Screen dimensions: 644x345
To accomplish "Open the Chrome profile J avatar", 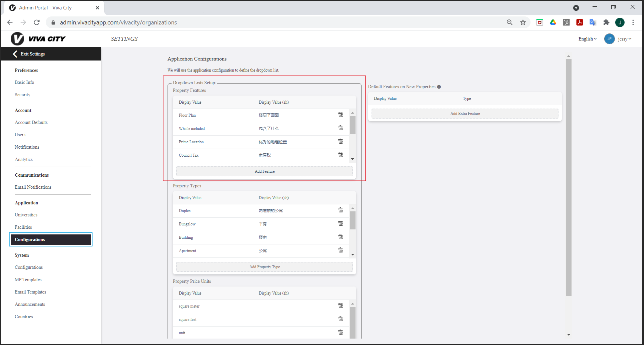I will click(x=620, y=22).
